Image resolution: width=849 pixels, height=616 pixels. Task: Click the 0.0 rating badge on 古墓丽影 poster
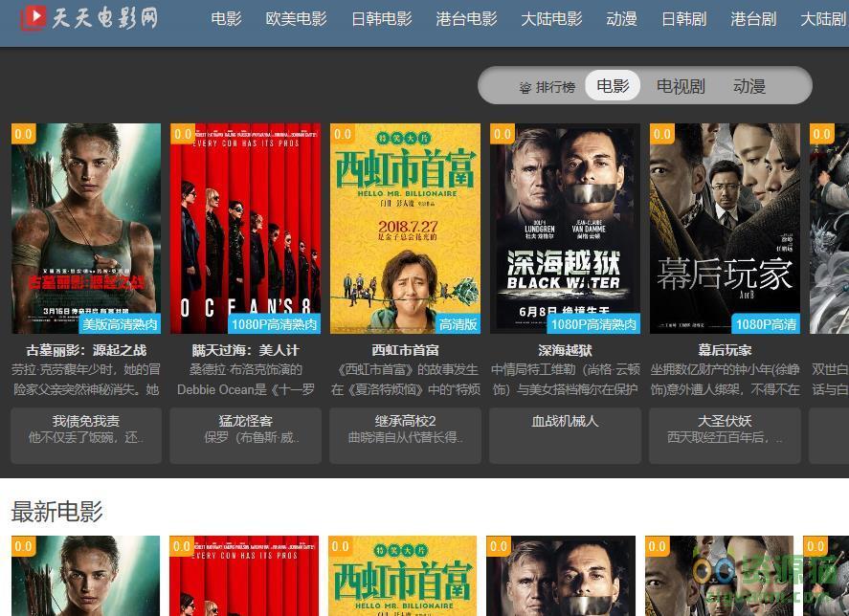[23, 135]
